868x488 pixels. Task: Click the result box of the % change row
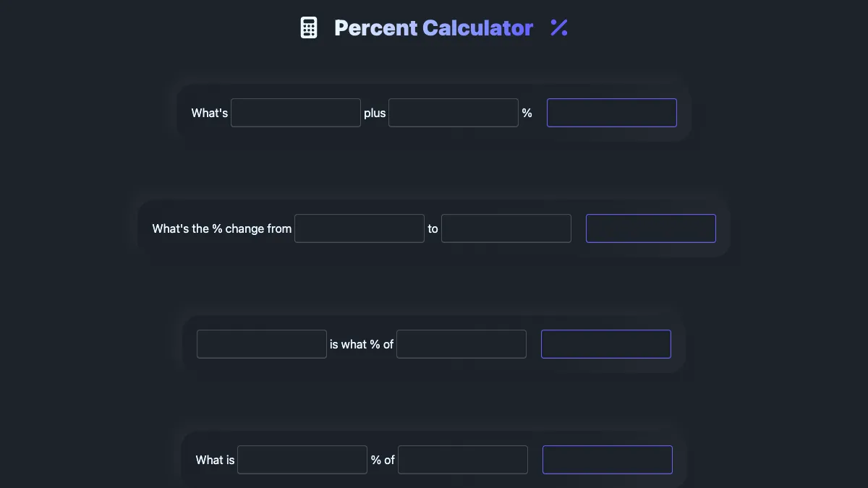[x=650, y=228]
